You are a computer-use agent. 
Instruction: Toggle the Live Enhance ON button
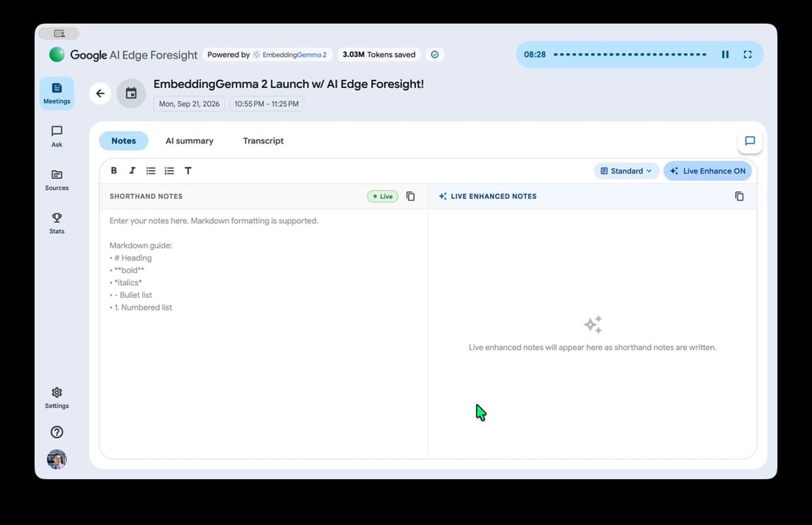click(x=708, y=171)
